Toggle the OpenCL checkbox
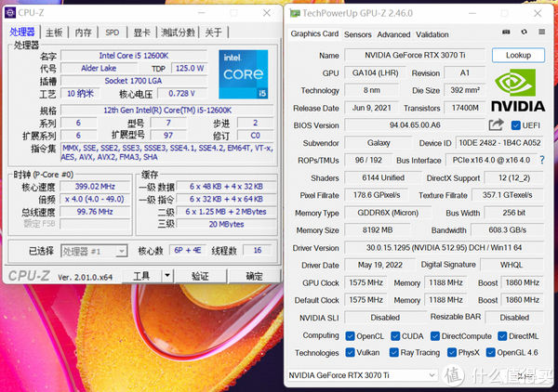 pos(351,336)
